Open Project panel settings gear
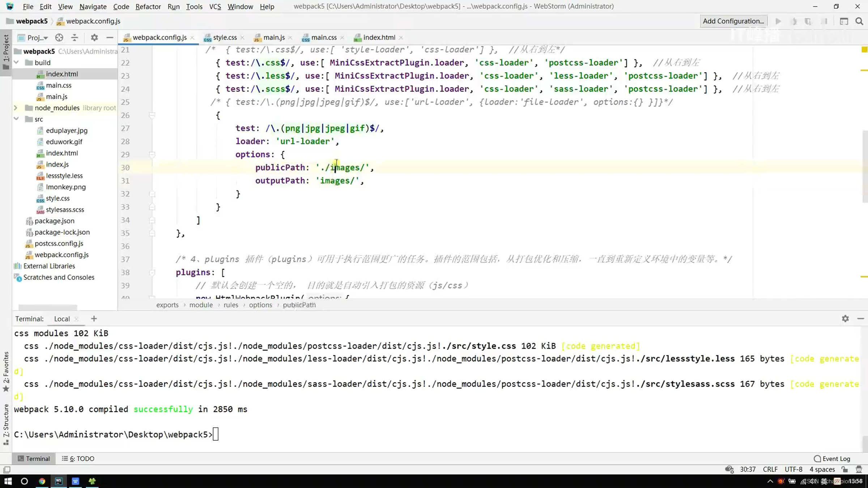Screen dimensions: 868x488 point(94,37)
